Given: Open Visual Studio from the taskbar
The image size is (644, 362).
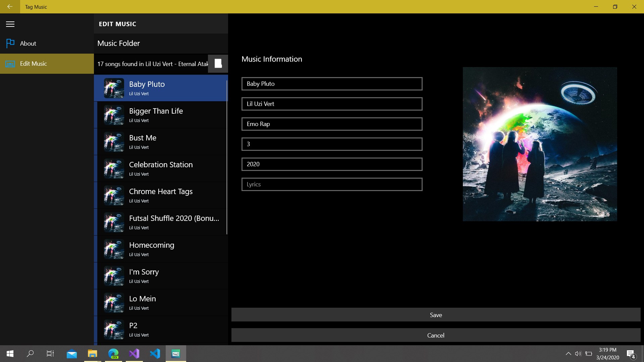Looking at the screenshot, I should pos(134,354).
